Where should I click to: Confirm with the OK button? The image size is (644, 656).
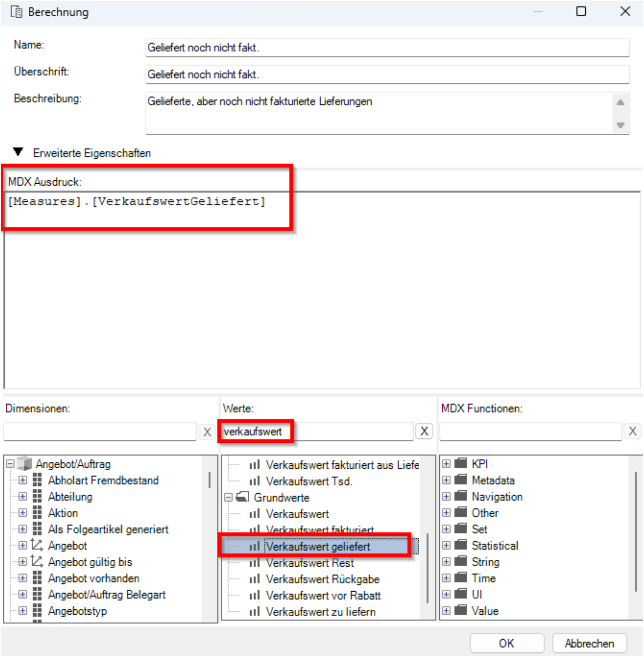pyautogui.click(x=507, y=643)
